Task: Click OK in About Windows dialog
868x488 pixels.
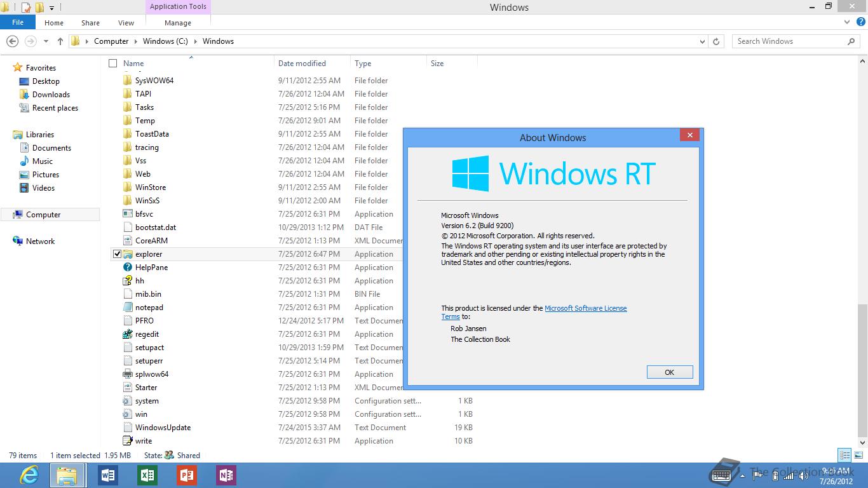Action: pyautogui.click(x=669, y=372)
